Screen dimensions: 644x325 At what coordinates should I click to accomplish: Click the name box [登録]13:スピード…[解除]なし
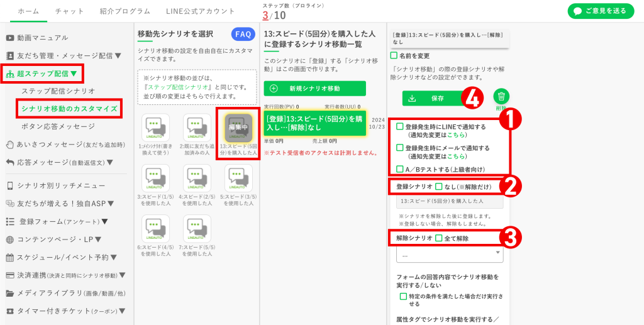(x=450, y=38)
